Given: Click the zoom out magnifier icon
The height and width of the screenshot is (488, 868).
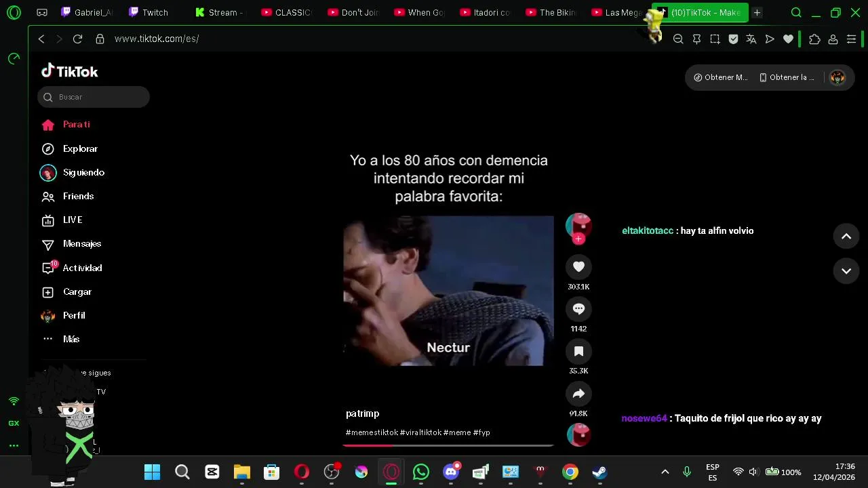Looking at the screenshot, I should click(678, 39).
